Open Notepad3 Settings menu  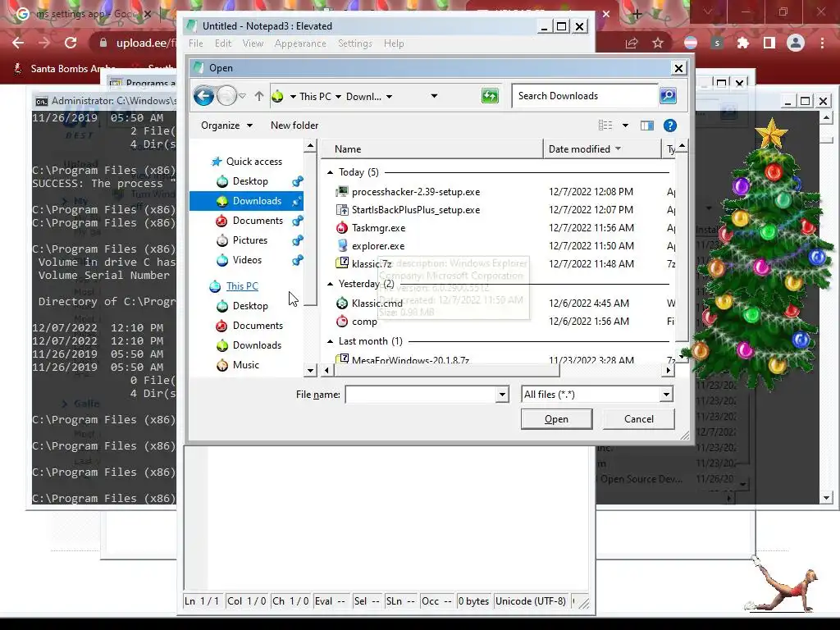coord(354,43)
